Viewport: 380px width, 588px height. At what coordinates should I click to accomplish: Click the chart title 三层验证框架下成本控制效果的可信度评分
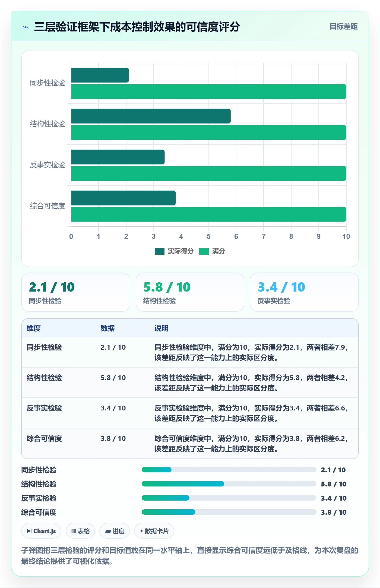(137, 27)
